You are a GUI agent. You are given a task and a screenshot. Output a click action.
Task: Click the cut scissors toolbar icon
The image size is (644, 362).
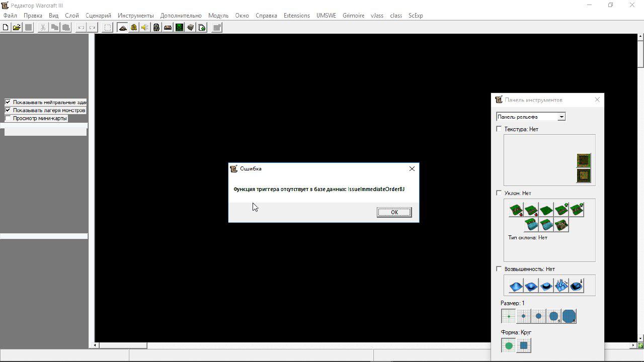(x=43, y=28)
